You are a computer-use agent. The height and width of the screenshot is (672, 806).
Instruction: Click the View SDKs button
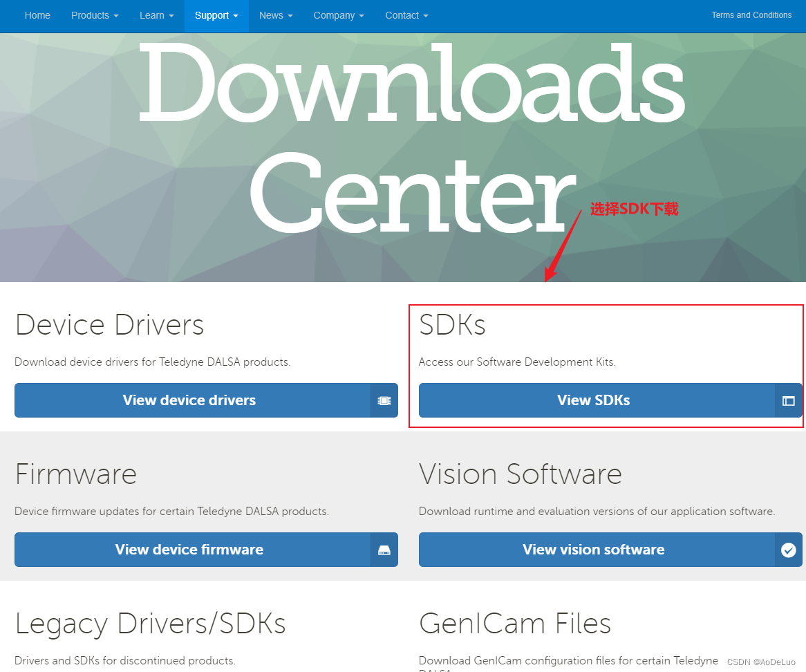(593, 400)
